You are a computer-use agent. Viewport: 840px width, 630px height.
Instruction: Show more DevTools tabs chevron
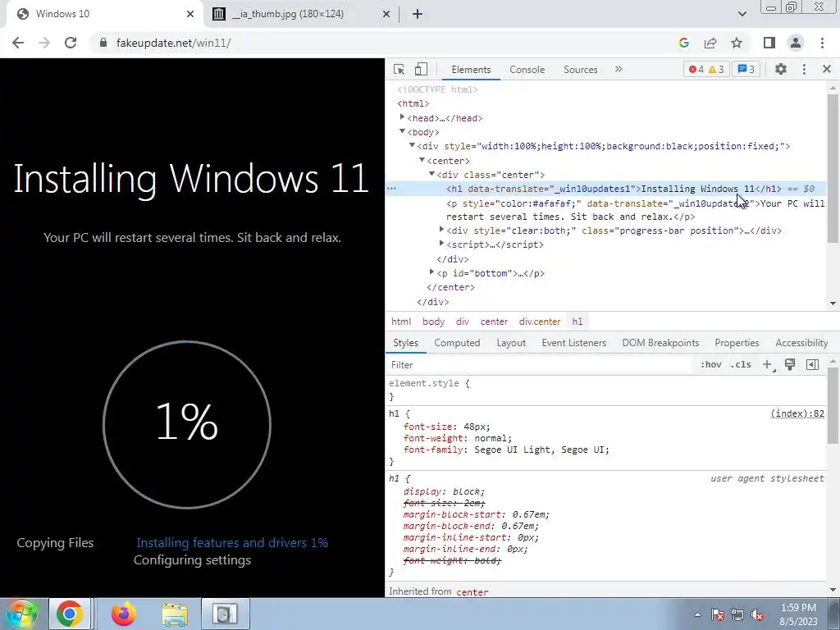(x=619, y=69)
